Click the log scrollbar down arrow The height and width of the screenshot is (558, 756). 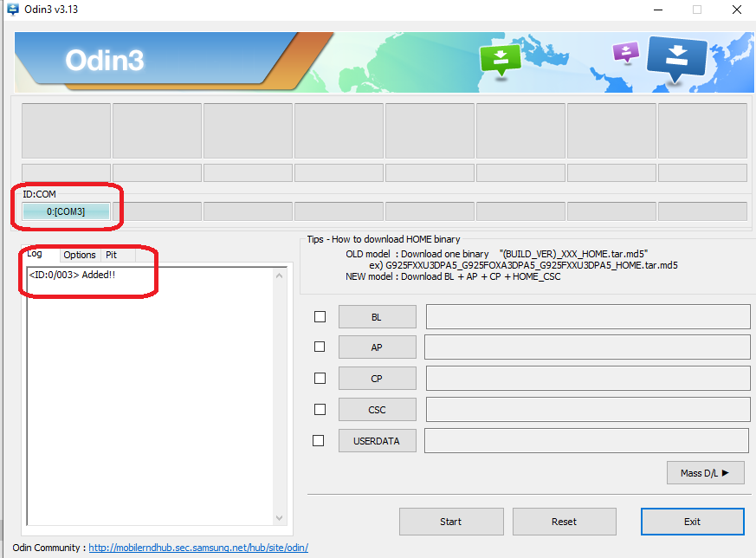point(279,518)
